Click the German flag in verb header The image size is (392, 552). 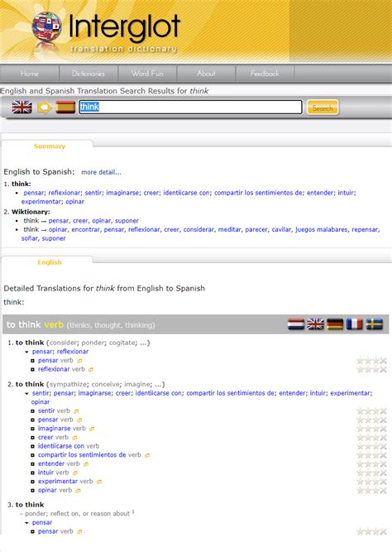pos(335,324)
